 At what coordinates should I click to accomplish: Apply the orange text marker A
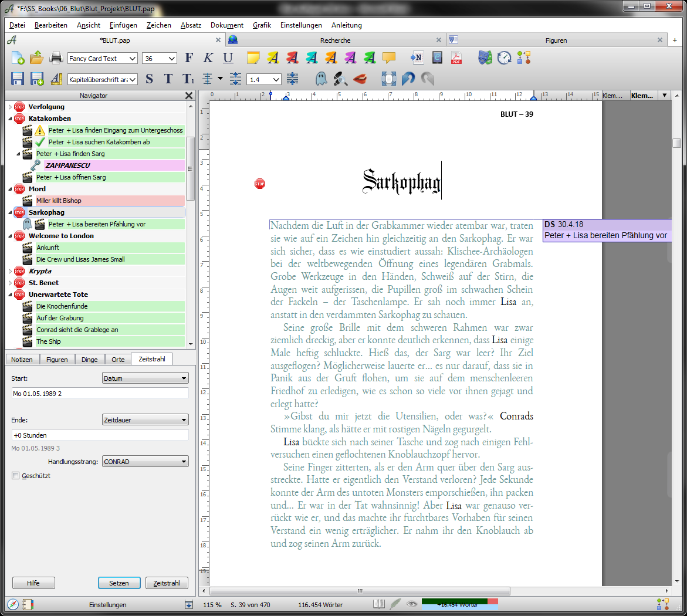[x=331, y=58]
